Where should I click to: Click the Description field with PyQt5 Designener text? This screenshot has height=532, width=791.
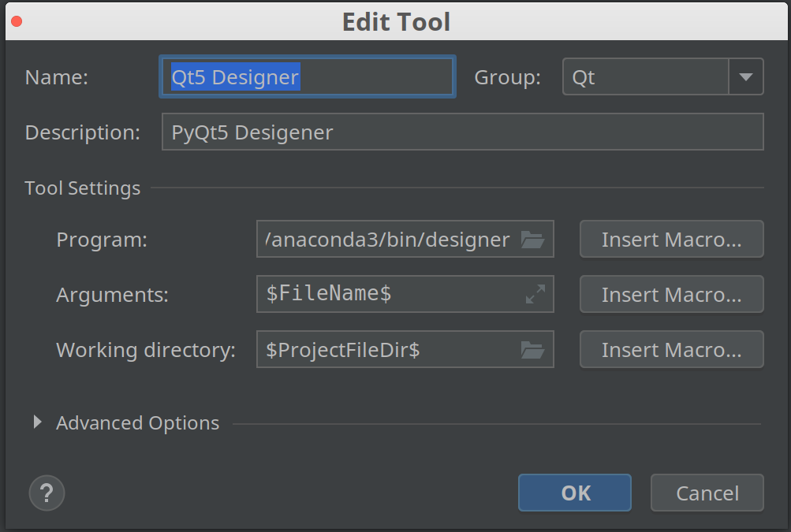point(461,132)
